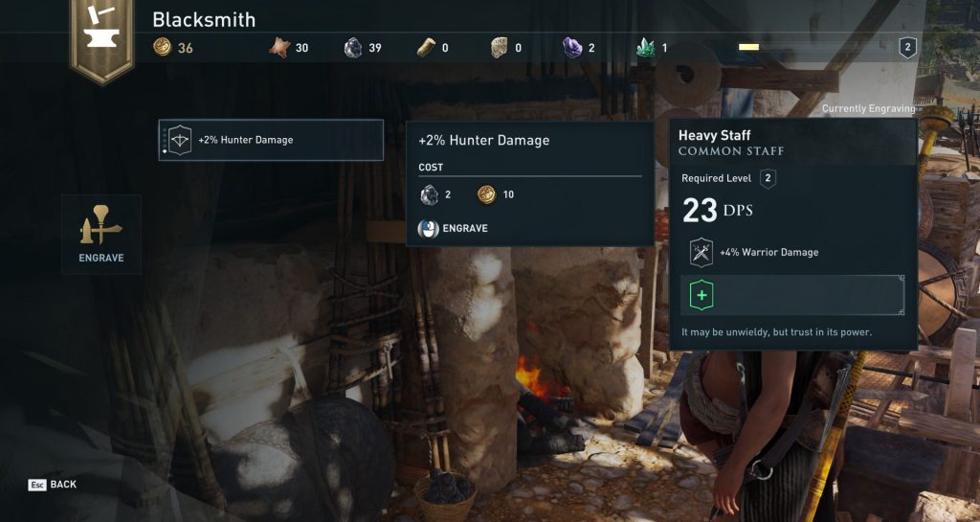980x522 pixels.
Task: Click the Heavy Staff title in item card
Action: click(x=714, y=135)
